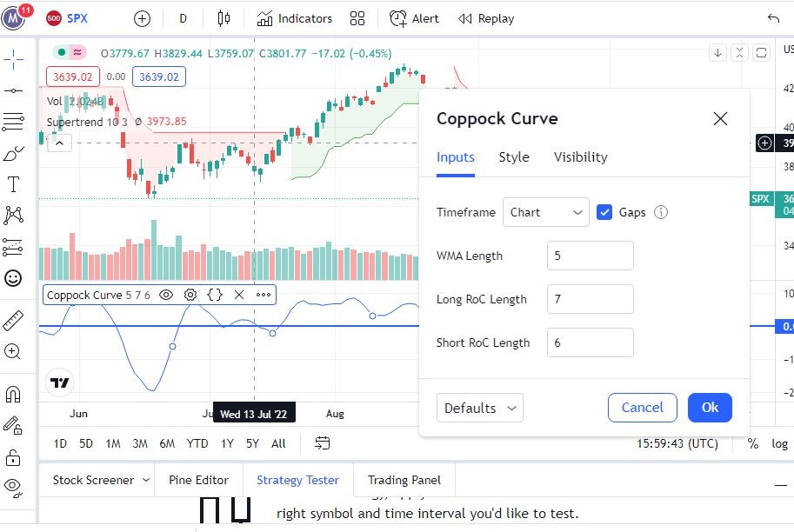794x532 pixels.
Task: Click the Cancel button
Action: point(643,408)
